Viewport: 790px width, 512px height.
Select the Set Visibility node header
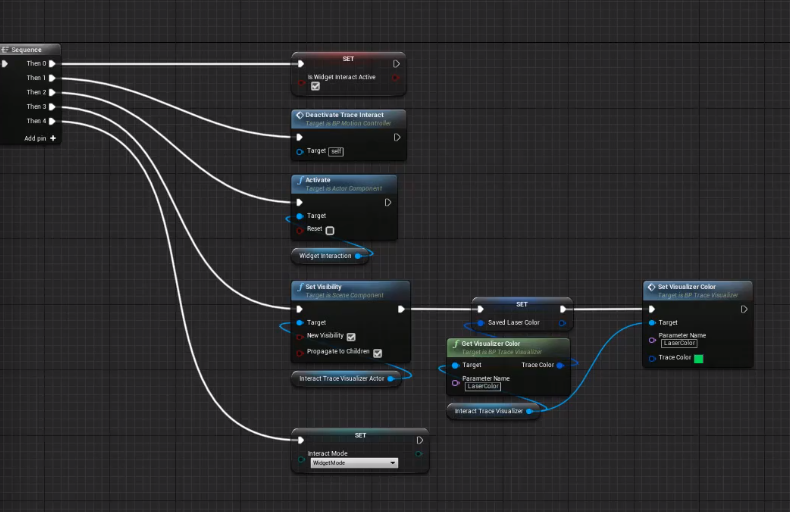pos(351,290)
